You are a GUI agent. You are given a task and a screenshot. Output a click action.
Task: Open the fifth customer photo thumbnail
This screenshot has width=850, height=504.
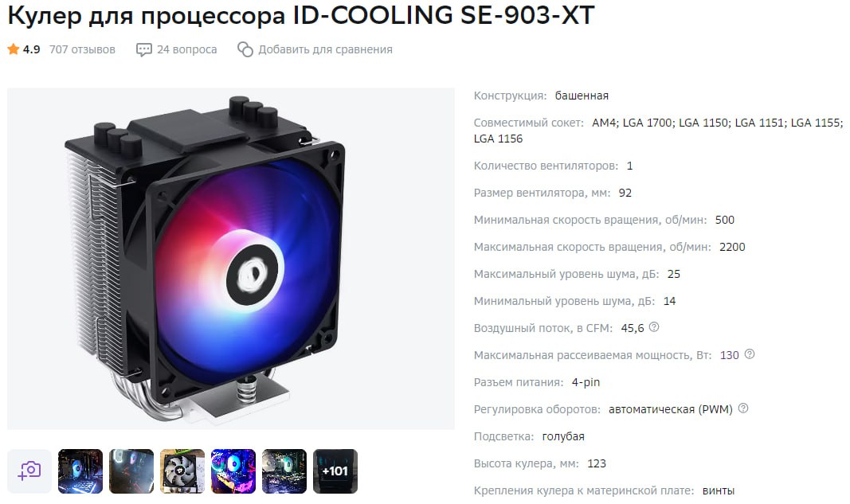[x=284, y=471]
